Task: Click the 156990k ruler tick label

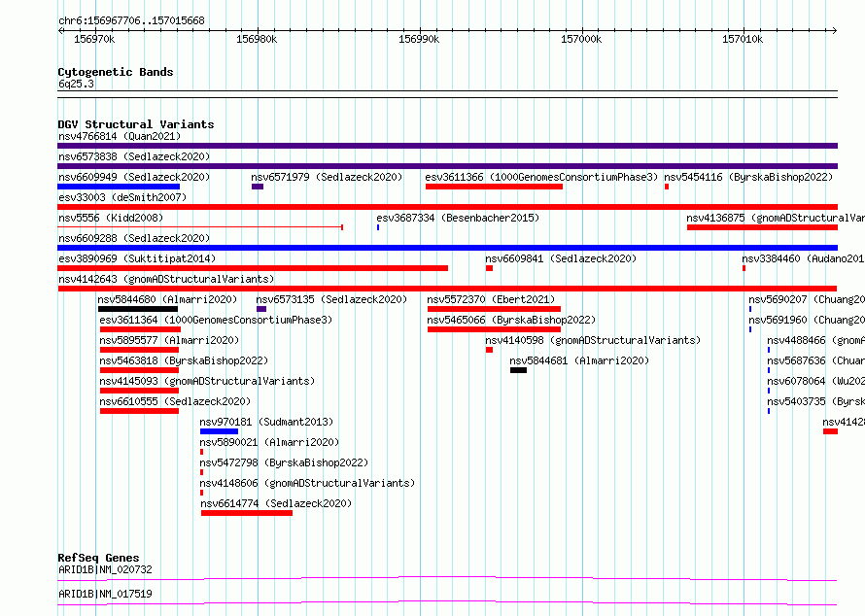Action: pyautogui.click(x=419, y=39)
